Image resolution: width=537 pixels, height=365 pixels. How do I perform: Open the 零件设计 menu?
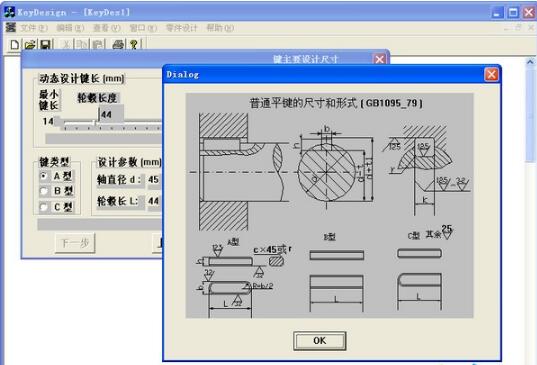coord(182,28)
